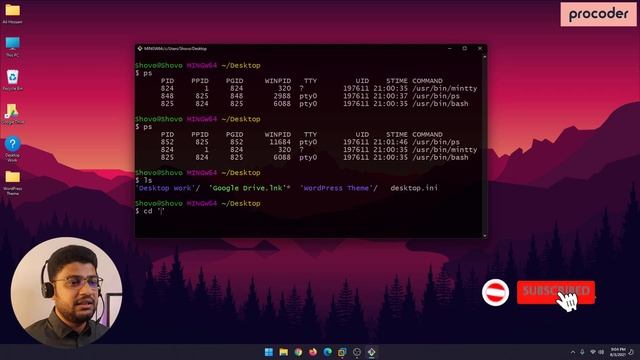The image size is (640, 360).
Task: Click the yellow-blue overlapping squares taskbar icon
Action: [x=342, y=352]
